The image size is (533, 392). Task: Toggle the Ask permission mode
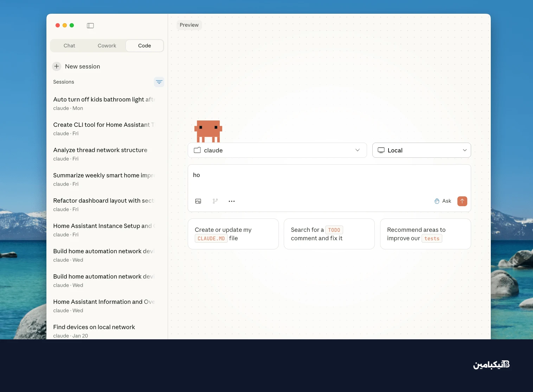coord(443,201)
